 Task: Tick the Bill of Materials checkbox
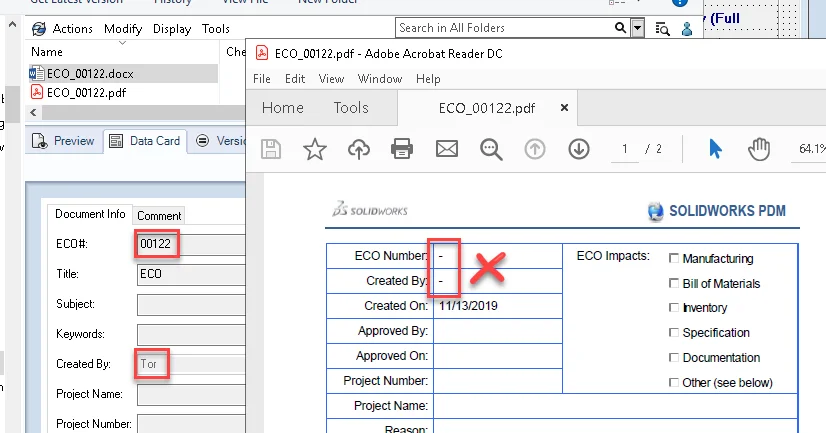(674, 284)
